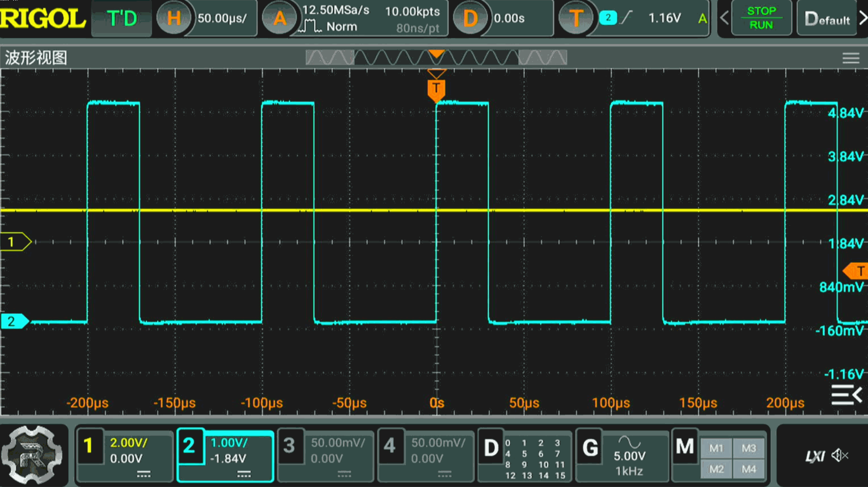The height and width of the screenshot is (487, 868).
Task: Click the 4.84V vertical scale label
Action: (x=845, y=113)
